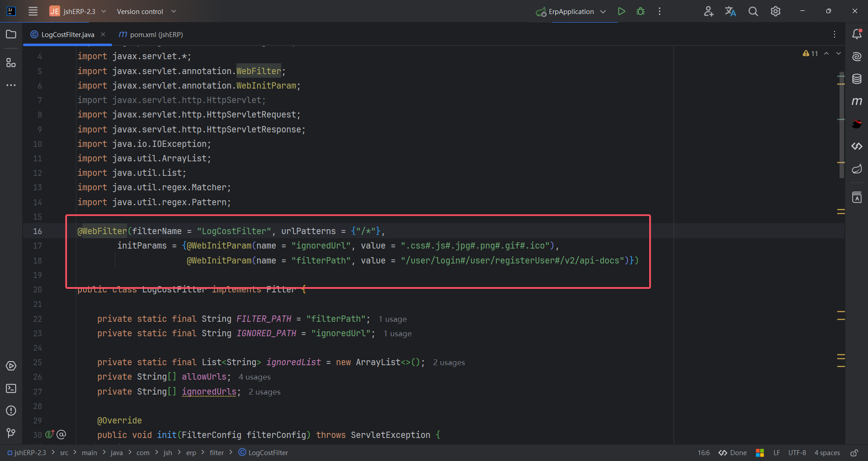Click the 16:6 caret position indicator

703,452
